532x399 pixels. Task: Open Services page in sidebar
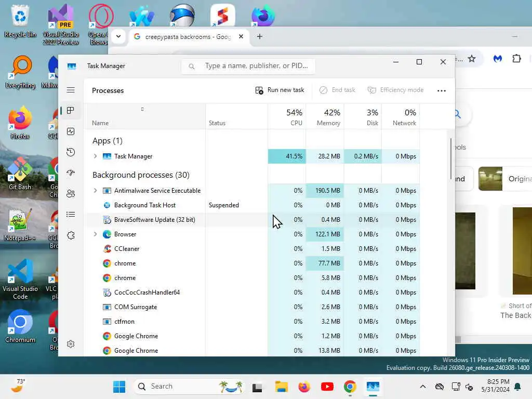[71, 235]
